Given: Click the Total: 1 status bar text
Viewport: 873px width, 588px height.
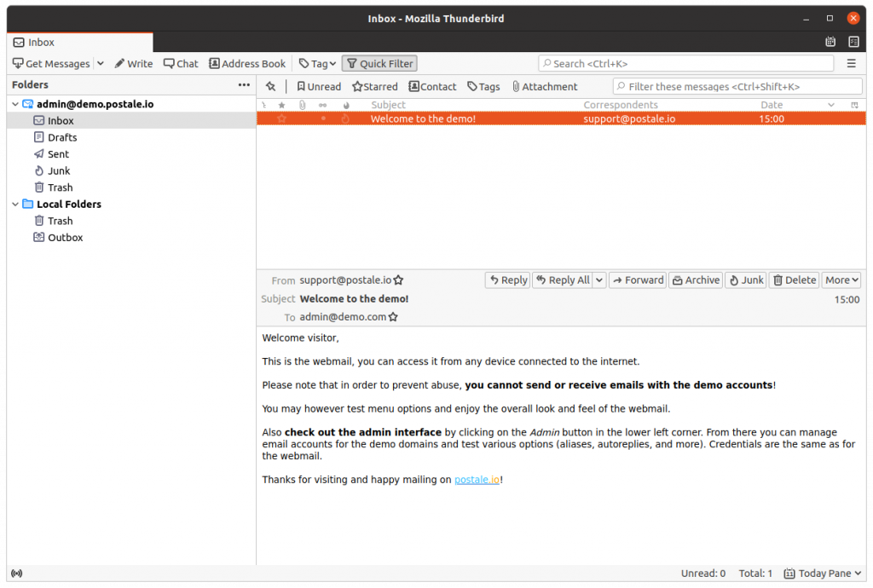Looking at the screenshot, I should pos(755,573).
